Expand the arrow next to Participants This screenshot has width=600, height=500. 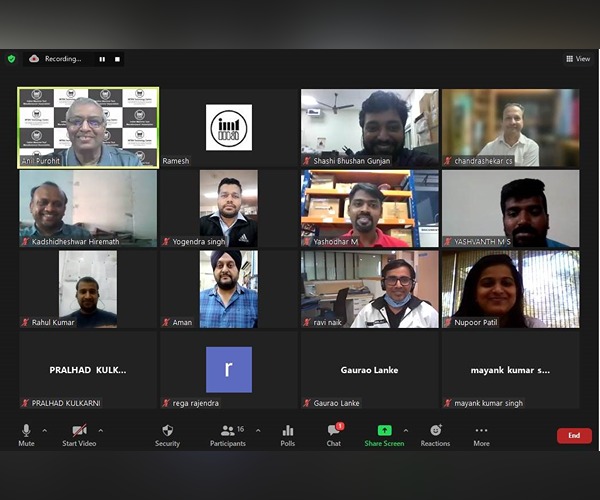point(258,430)
